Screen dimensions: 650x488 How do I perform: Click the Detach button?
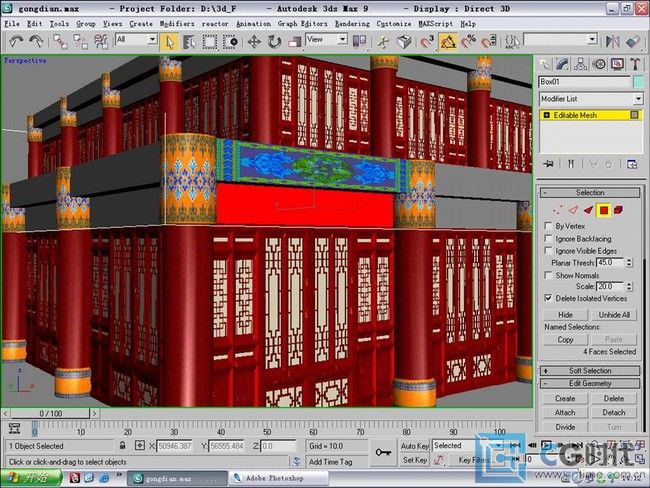pos(614,413)
